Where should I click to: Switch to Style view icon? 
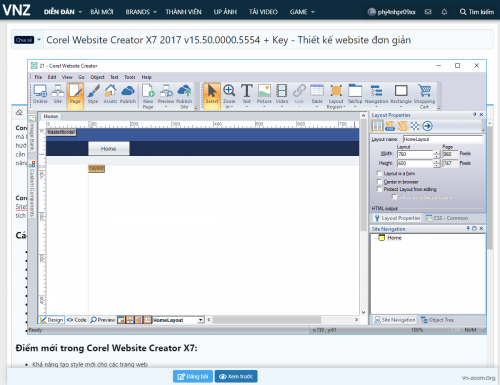click(x=93, y=93)
